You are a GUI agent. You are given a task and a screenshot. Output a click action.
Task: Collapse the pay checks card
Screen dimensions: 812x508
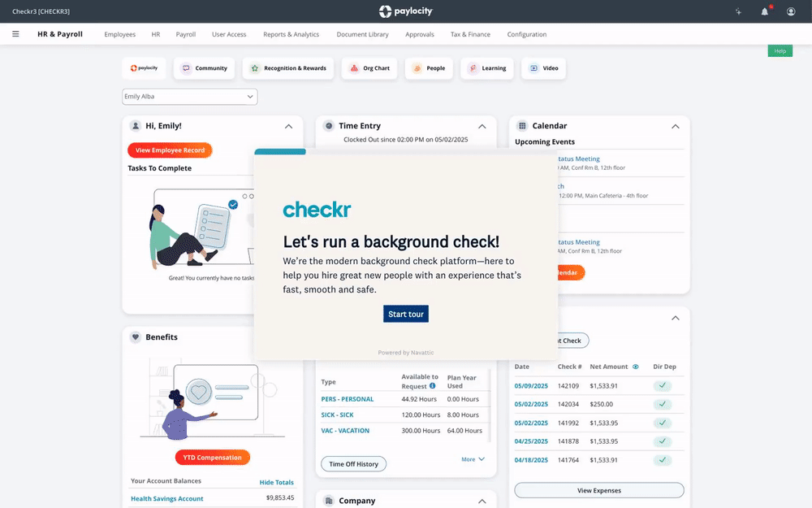(676, 319)
